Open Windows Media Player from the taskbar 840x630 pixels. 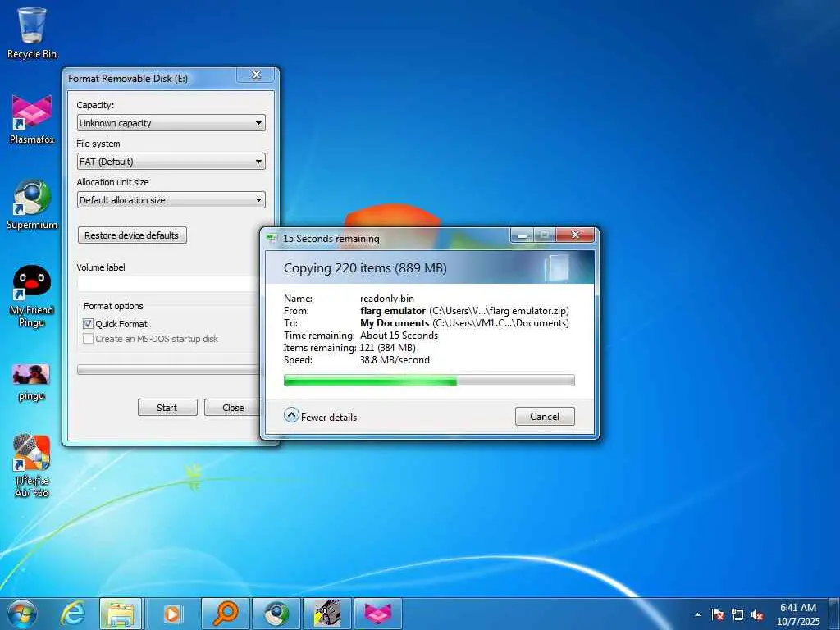172,614
